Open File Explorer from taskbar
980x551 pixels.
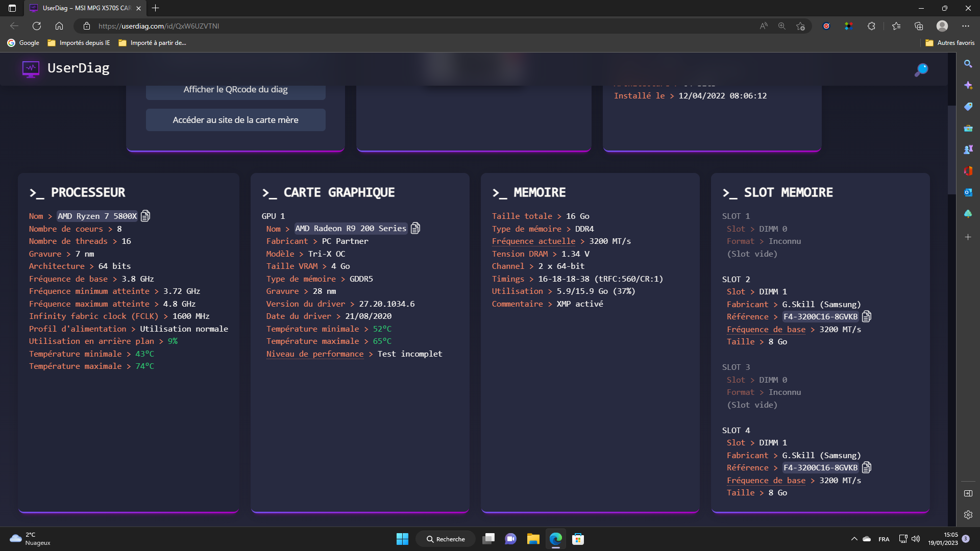pyautogui.click(x=533, y=539)
